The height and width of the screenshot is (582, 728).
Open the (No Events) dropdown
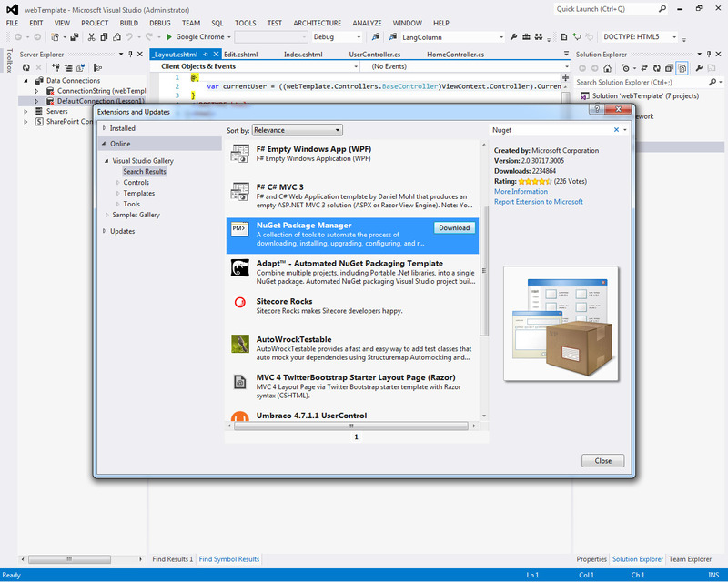tap(466, 66)
